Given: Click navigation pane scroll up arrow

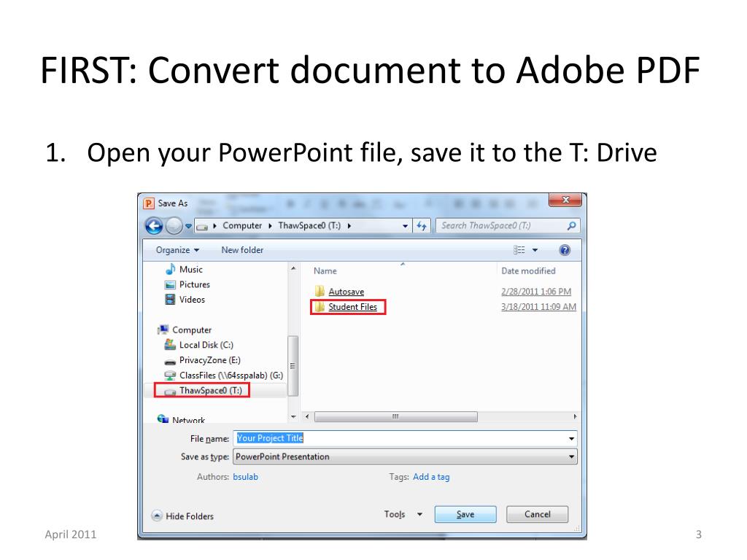Looking at the screenshot, I should pos(293,268).
